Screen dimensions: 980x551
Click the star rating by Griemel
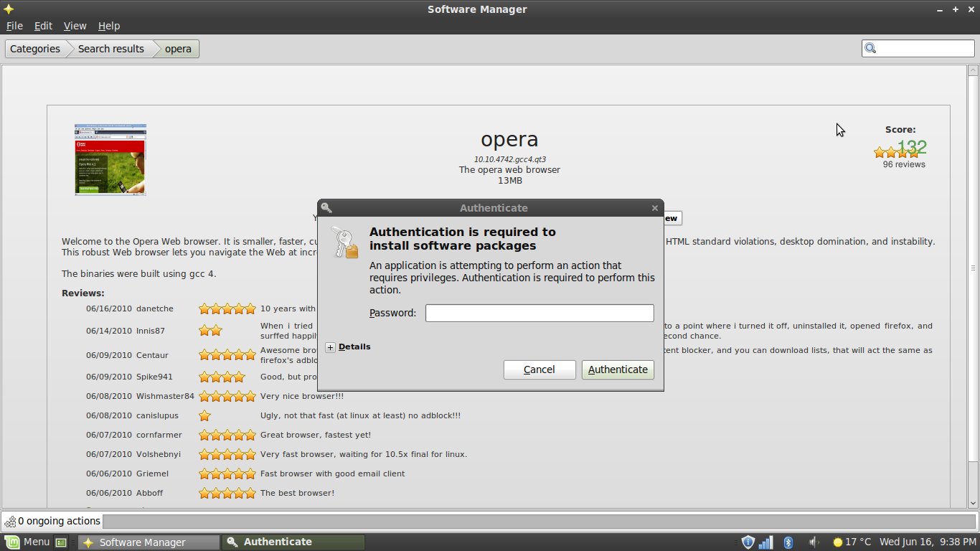click(227, 474)
